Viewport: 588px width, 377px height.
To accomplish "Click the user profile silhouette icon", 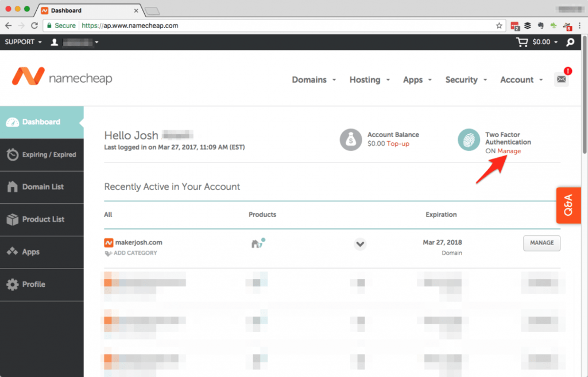I will pos(55,42).
